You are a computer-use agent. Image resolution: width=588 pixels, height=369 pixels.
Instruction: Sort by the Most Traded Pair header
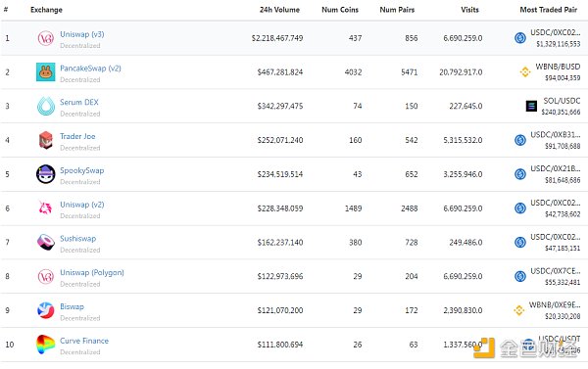tap(549, 10)
